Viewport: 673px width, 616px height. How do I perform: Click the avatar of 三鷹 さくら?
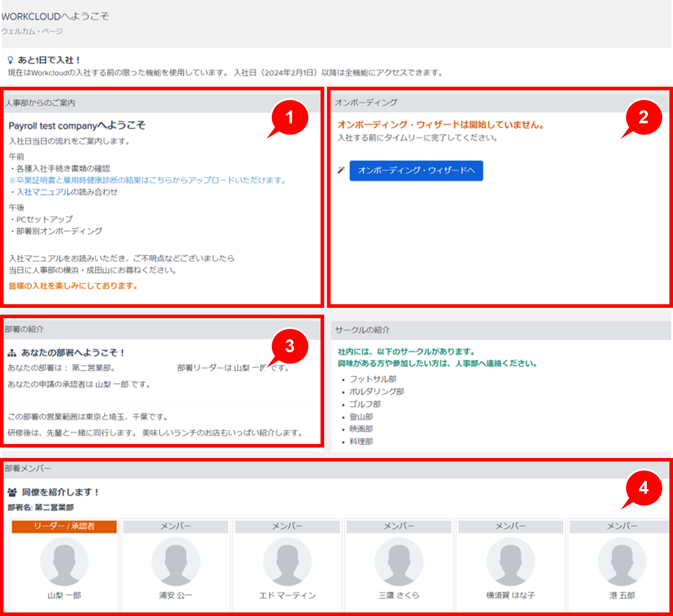[x=399, y=562]
